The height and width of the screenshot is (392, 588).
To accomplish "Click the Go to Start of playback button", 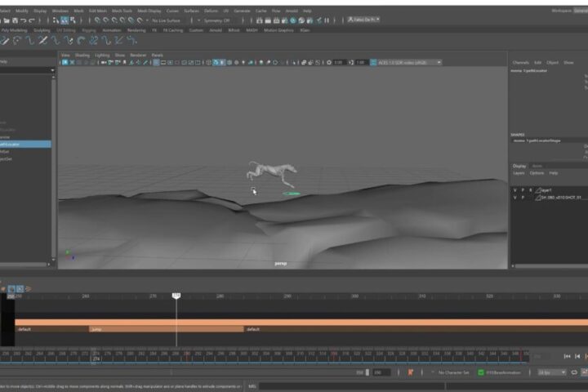I will [568, 356].
